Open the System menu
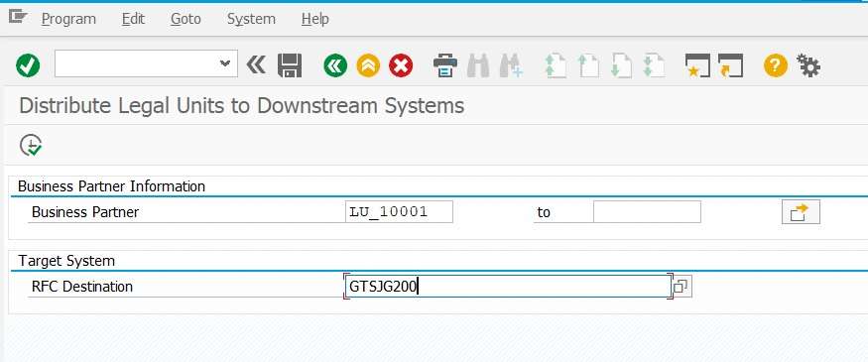 [251, 19]
